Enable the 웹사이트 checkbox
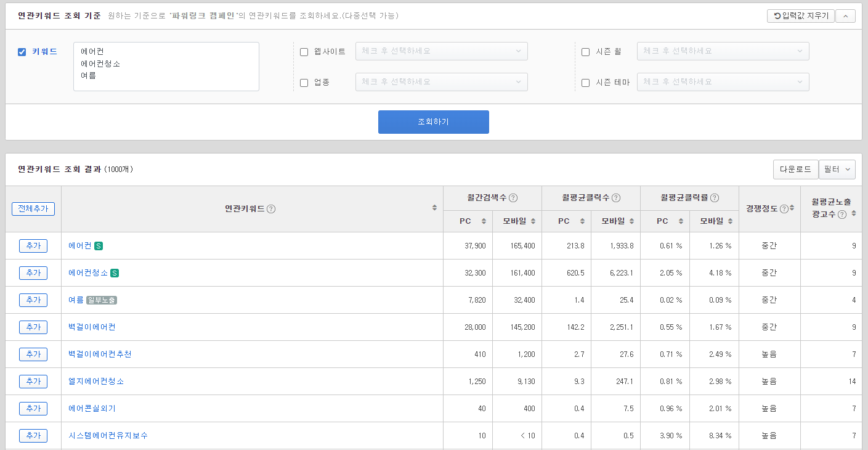 tap(304, 52)
